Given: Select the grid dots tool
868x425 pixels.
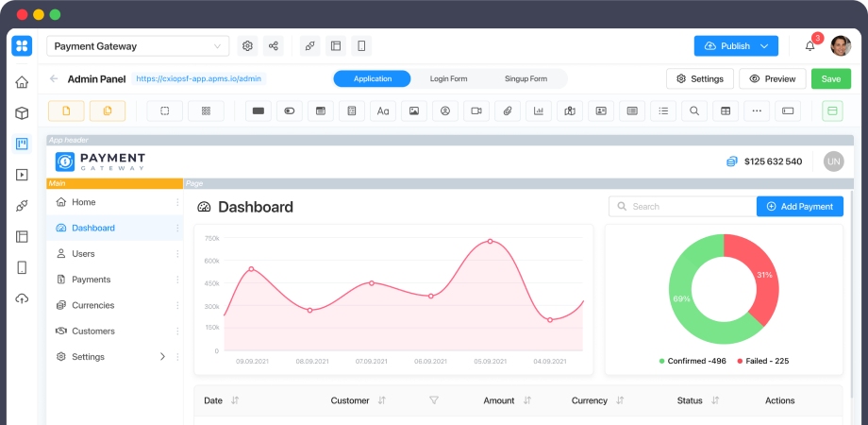Looking at the screenshot, I should click(206, 110).
